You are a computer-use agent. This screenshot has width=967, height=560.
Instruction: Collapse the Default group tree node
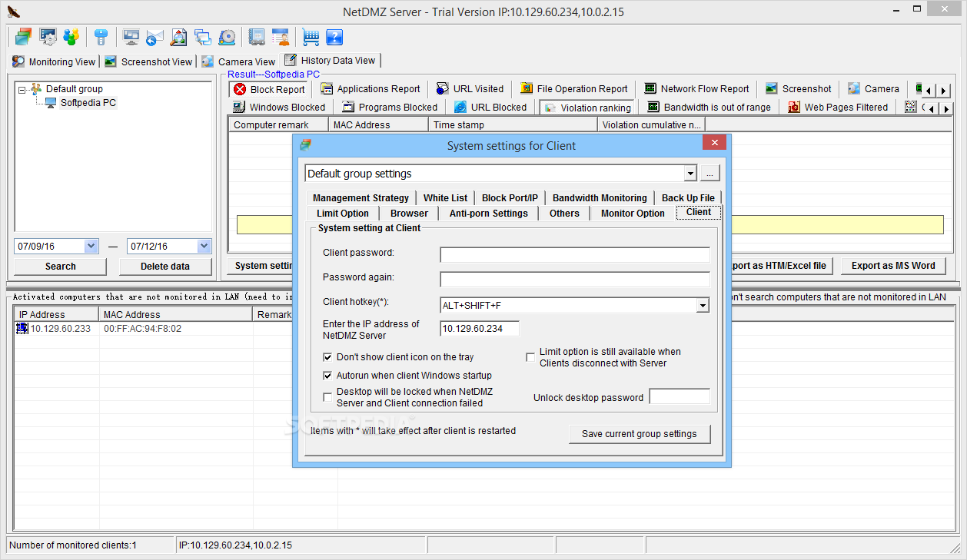(22, 89)
